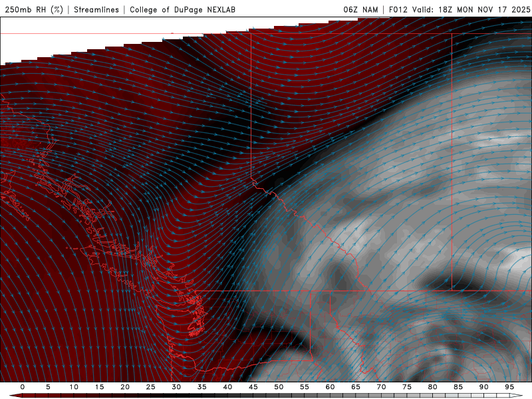Image resolution: width=532 pixels, height=399 pixels.
Task: Click the color bar label '60'
Action: pyautogui.click(x=330, y=387)
